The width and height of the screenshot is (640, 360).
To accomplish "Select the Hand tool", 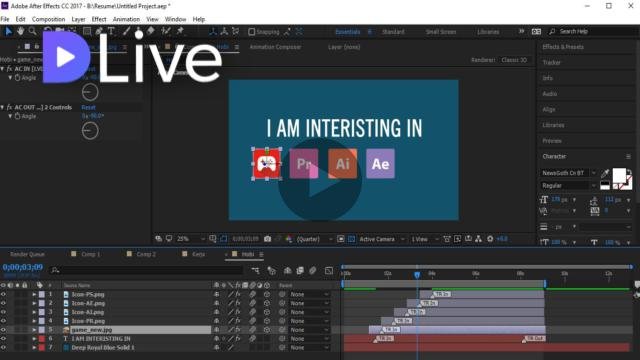I will (x=20, y=31).
